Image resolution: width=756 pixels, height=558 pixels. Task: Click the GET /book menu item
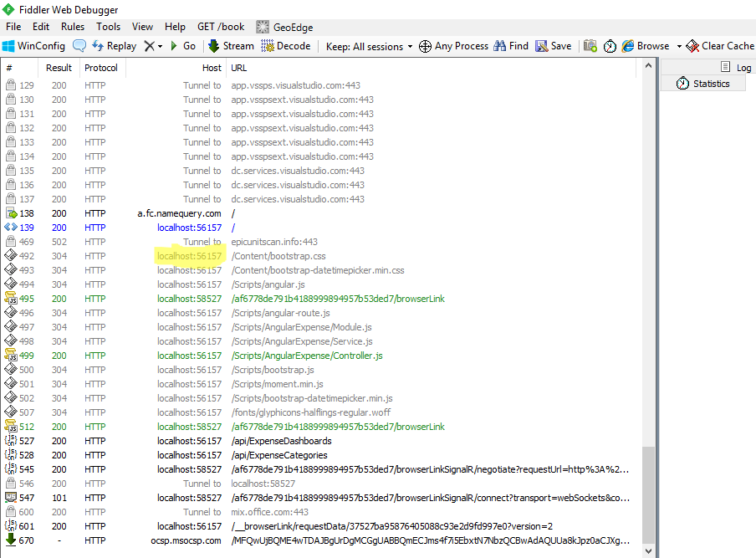click(x=221, y=27)
